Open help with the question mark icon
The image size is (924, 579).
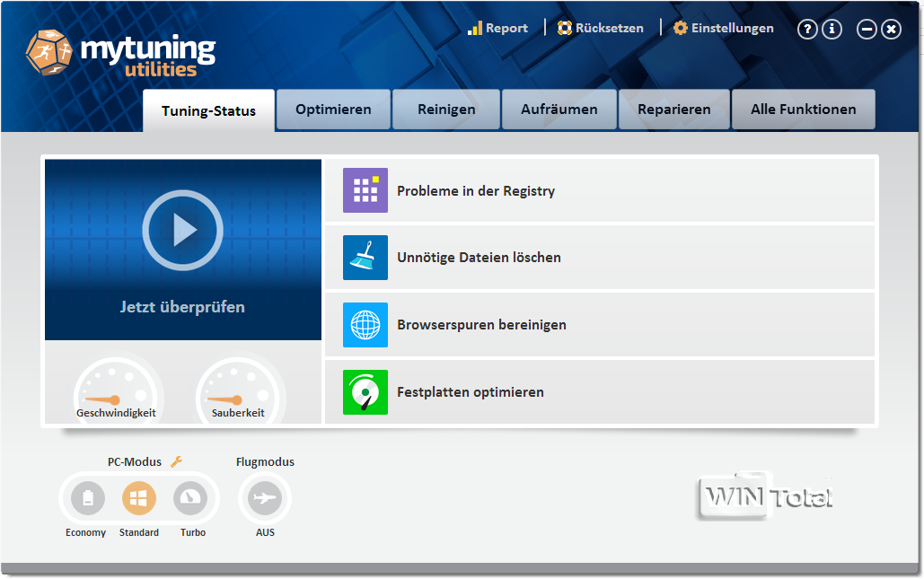[x=807, y=29]
